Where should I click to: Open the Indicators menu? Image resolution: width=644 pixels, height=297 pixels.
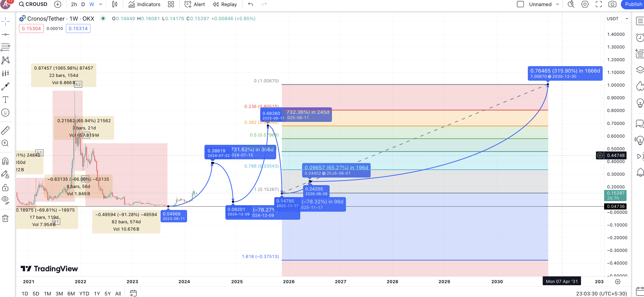pos(144,4)
